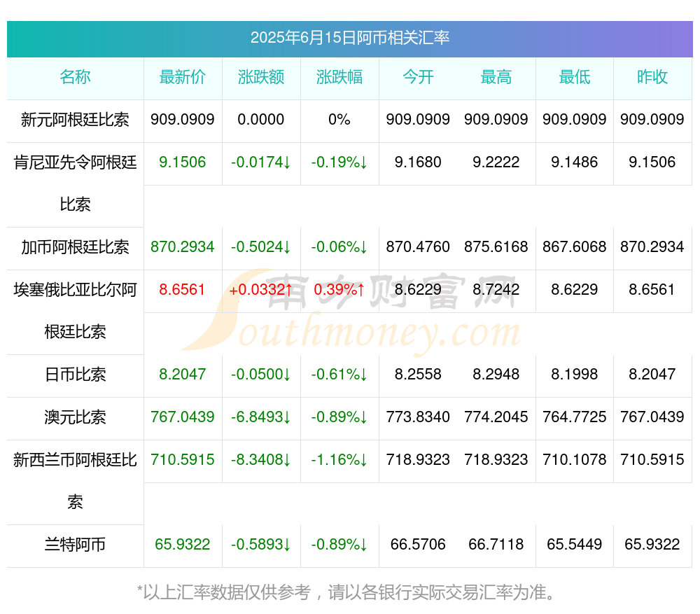Select the 涨跌额 column header
This screenshot has width=700, height=614.
pyautogui.click(x=261, y=77)
